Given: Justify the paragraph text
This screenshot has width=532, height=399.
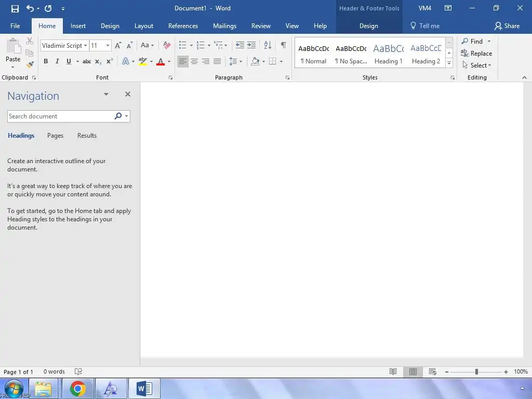Looking at the screenshot, I should pos(218,61).
